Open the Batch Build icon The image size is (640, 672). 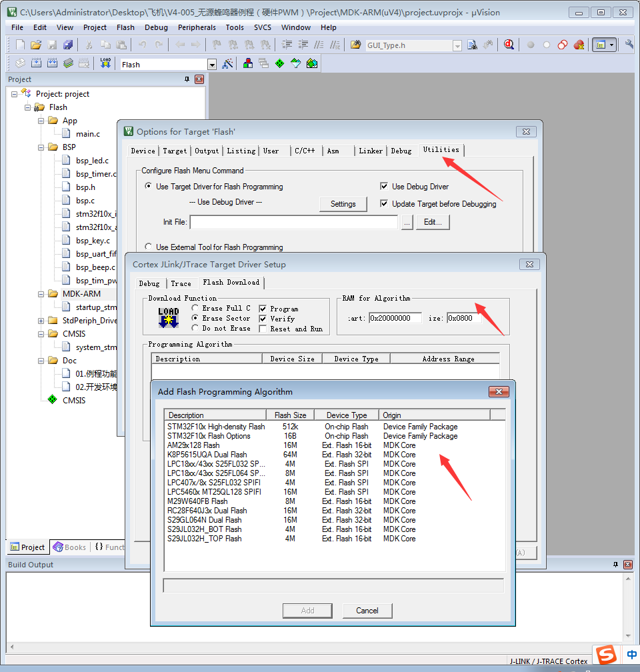coord(68,63)
